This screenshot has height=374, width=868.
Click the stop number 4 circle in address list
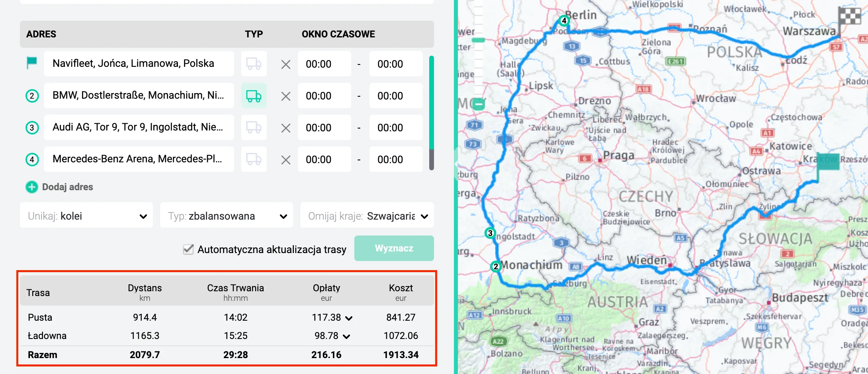pyautogui.click(x=32, y=160)
